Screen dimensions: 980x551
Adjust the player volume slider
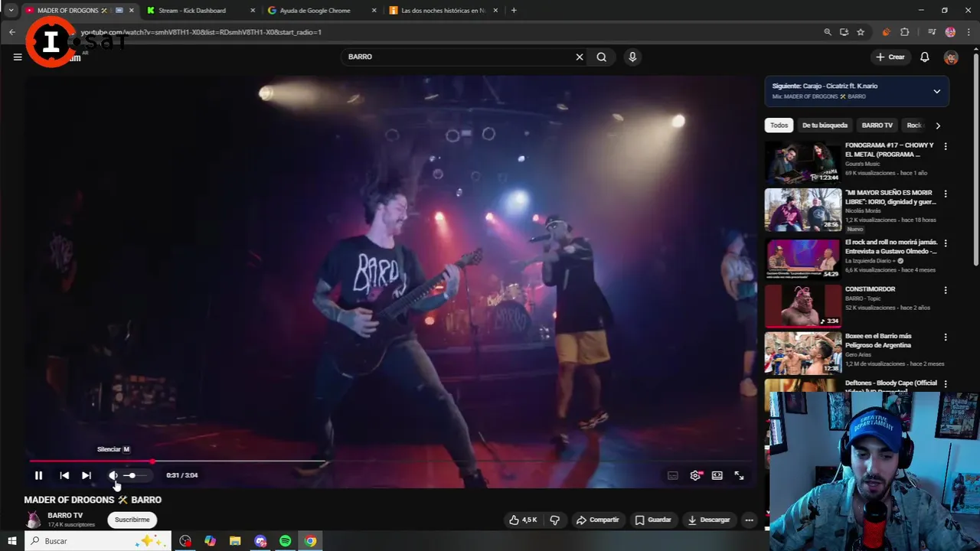click(135, 475)
